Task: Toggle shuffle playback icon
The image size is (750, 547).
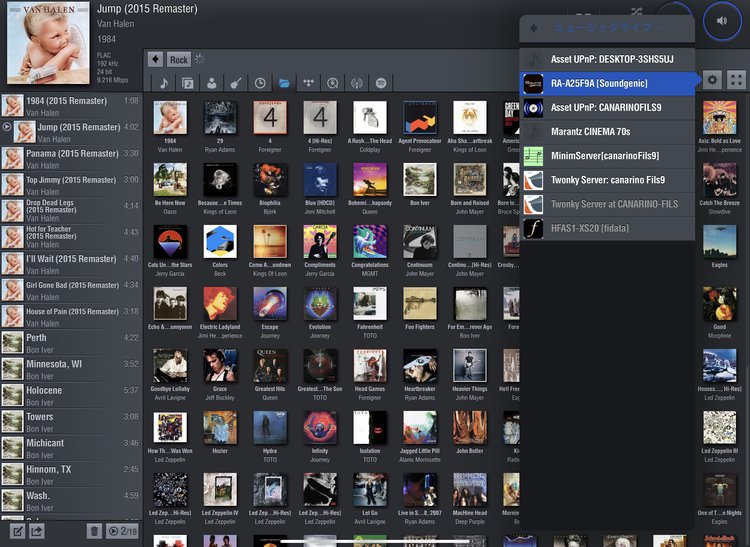Action: (x=637, y=11)
